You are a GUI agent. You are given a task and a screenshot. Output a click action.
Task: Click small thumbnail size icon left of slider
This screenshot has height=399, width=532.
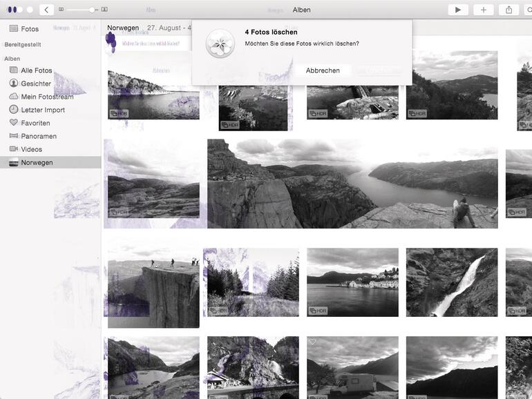coord(61,10)
